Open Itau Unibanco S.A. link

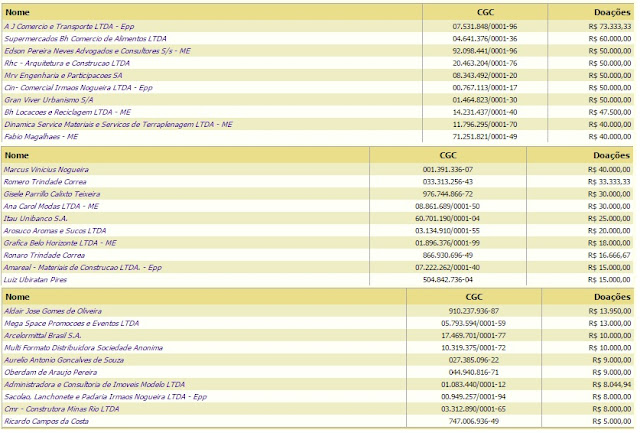[x=36, y=218]
